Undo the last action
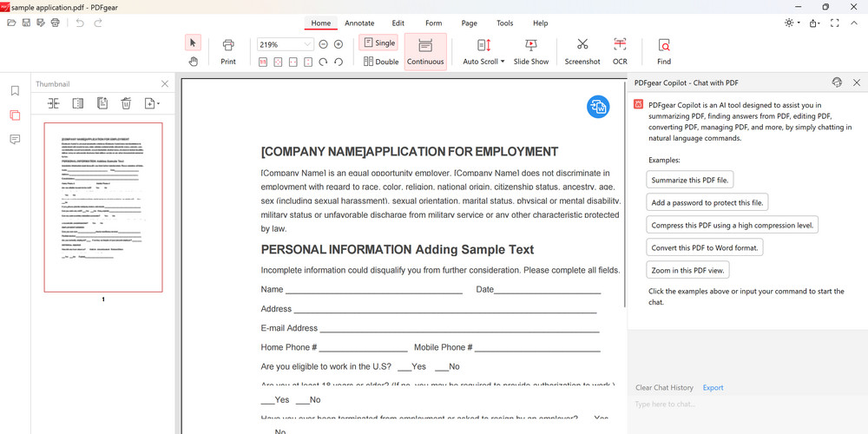The image size is (868, 434). click(x=80, y=23)
